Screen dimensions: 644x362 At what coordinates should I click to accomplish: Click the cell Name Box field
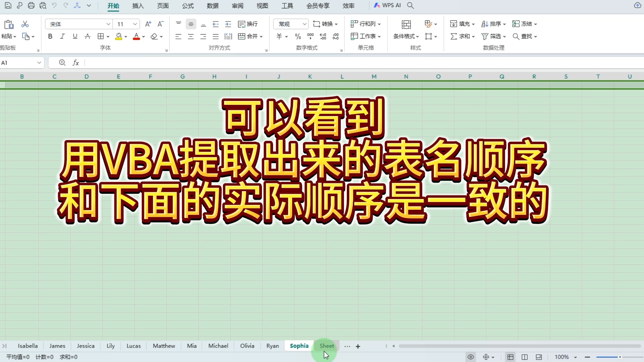click(17, 63)
